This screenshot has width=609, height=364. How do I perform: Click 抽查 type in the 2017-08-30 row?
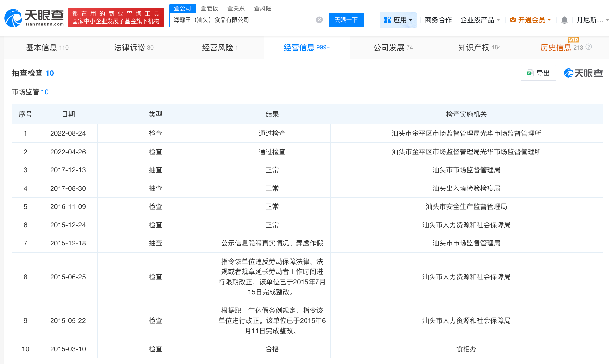tap(155, 188)
